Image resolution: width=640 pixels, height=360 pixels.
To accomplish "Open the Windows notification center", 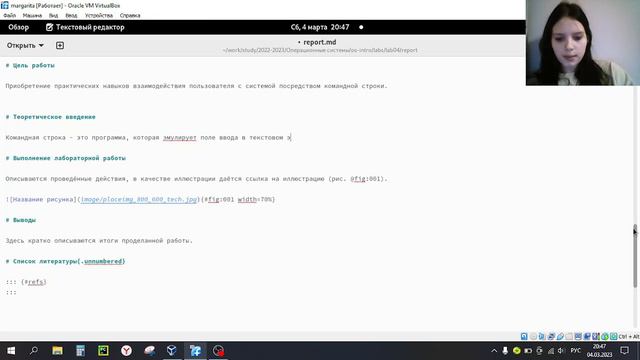I will click(x=624, y=351).
